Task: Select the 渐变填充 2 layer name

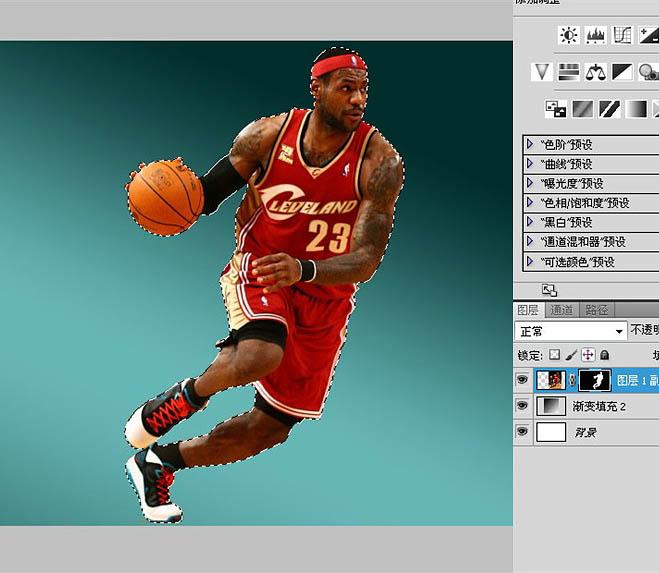Action: pos(599,407)
